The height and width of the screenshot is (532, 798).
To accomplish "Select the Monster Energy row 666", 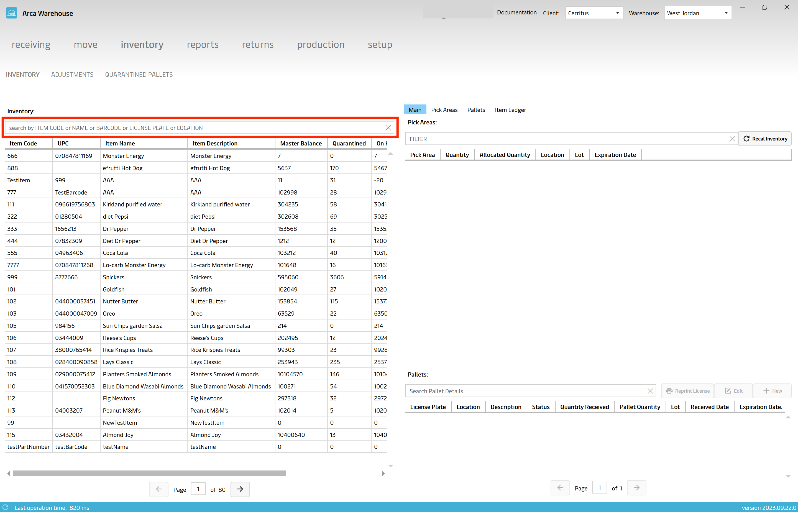I will (x=196, y=156).
